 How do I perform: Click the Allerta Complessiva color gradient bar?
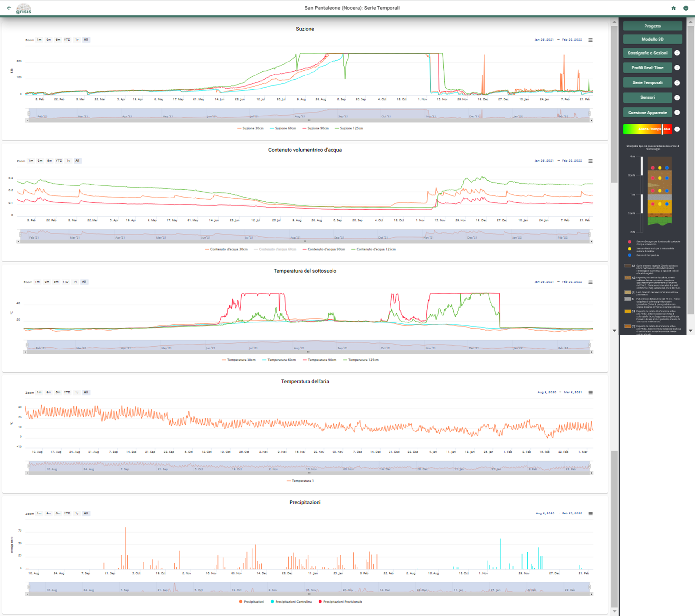647,129
